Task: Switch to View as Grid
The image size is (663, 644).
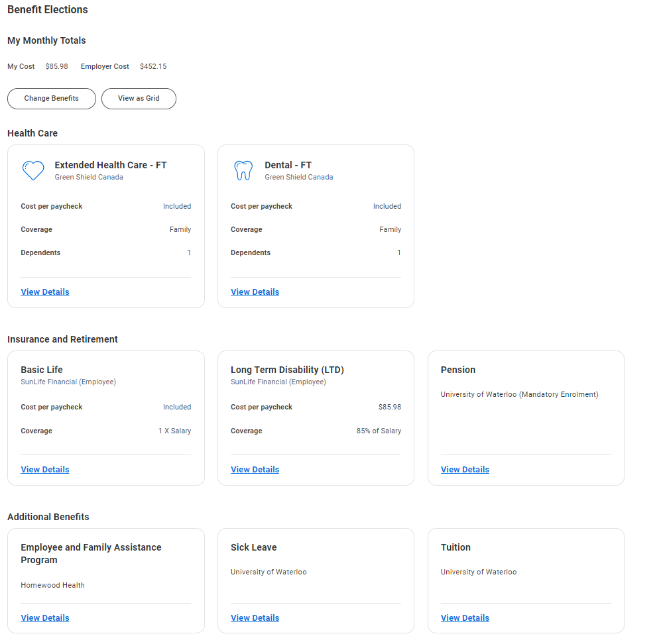Action: (x=139, y=98)
